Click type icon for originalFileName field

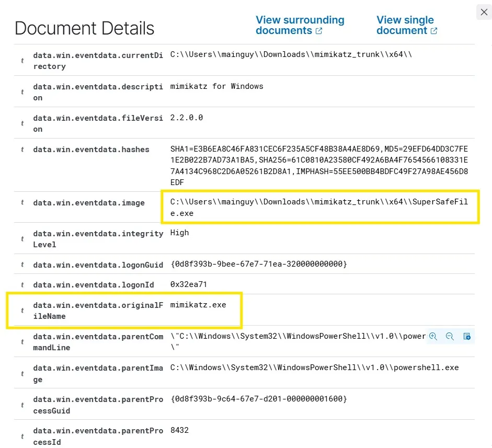click(x=22, y=311)
